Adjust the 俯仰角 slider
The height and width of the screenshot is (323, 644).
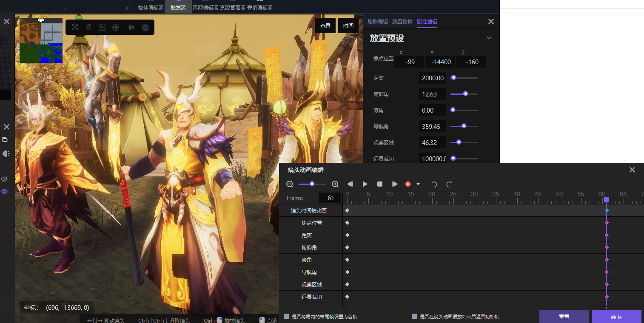[x=464, y=94]
